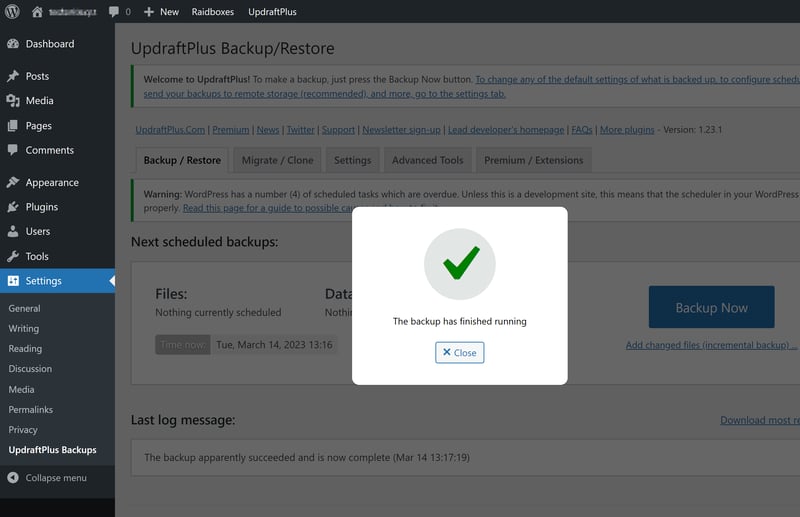
Task: Click the Pages icon in sidebar
Action: point(13,126)
